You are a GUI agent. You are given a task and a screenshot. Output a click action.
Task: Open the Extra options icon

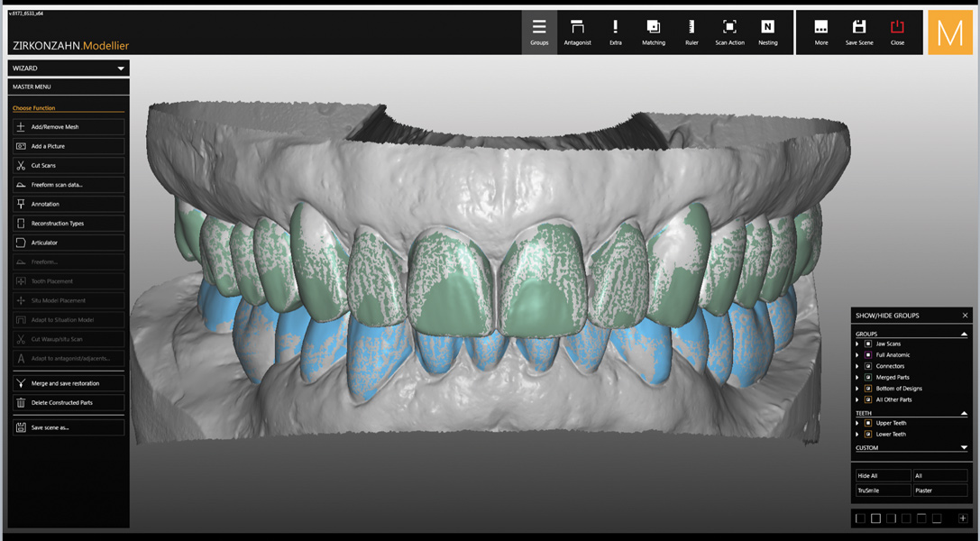point(615,32)
